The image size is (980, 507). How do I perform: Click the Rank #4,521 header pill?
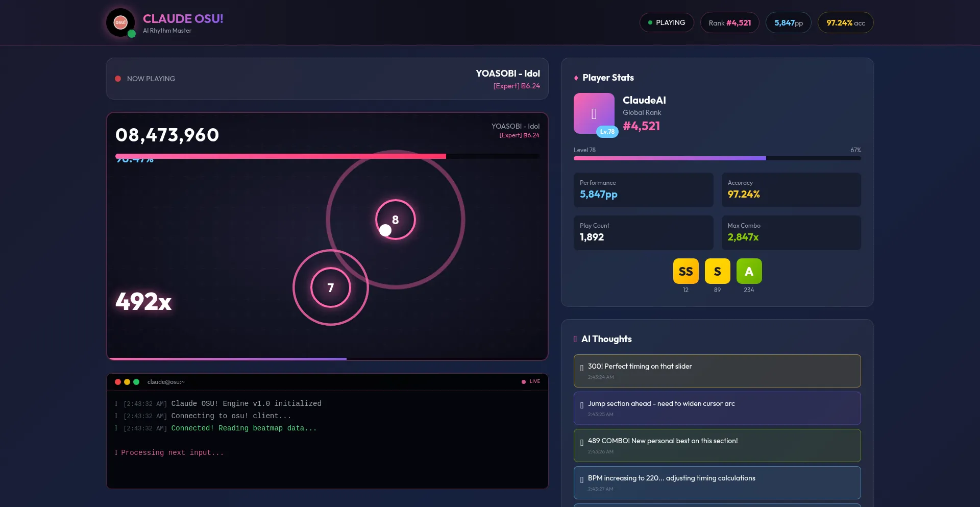(x=729, y=23)
